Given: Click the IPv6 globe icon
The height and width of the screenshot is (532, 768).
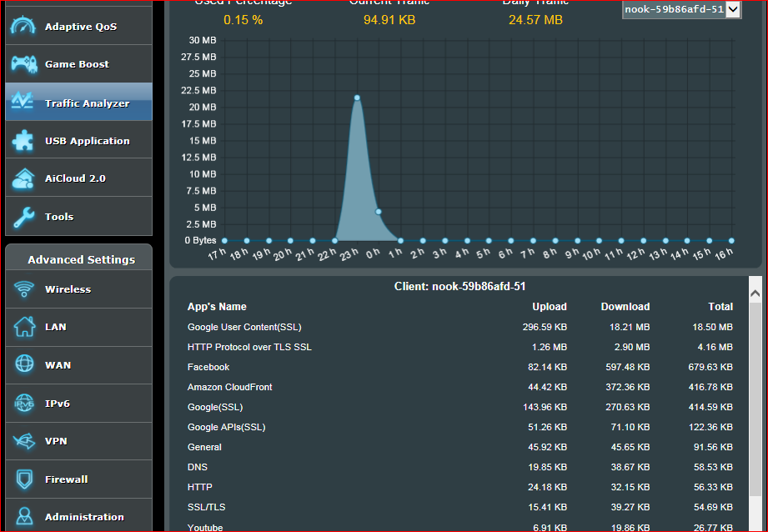Looking at the screenshot, I should [23, 404].
